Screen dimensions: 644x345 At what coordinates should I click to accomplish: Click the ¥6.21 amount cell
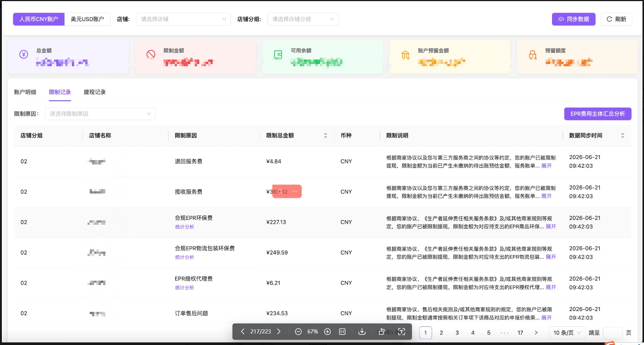(x=273, y=283)
